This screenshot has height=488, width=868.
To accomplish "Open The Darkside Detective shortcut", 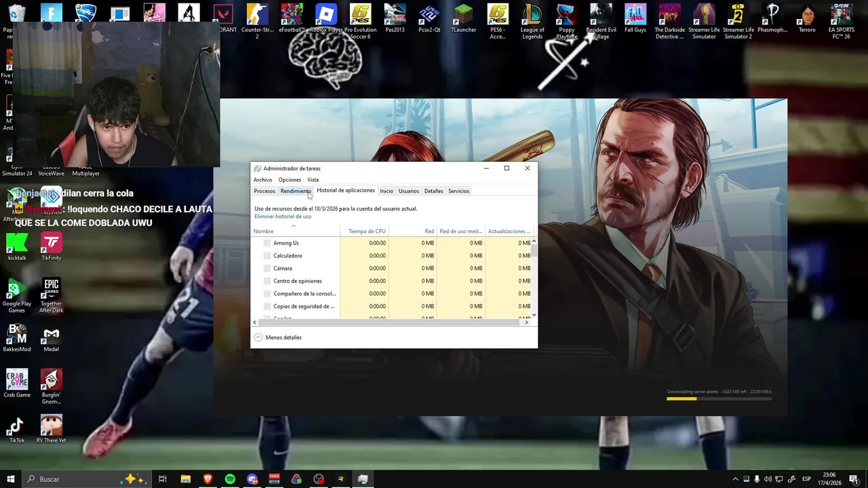I will 670,21.
